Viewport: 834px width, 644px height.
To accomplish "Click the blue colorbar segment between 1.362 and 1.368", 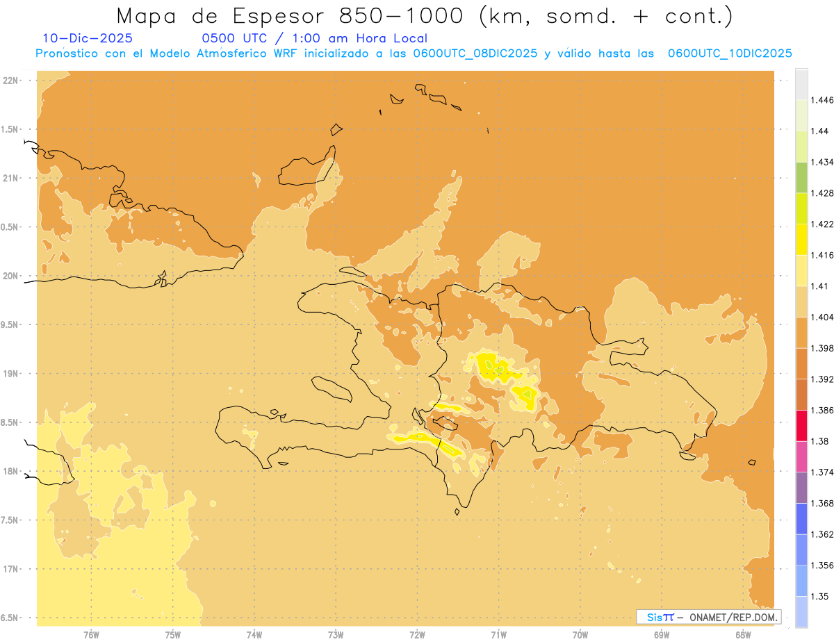I will click(x=801, y=519).
